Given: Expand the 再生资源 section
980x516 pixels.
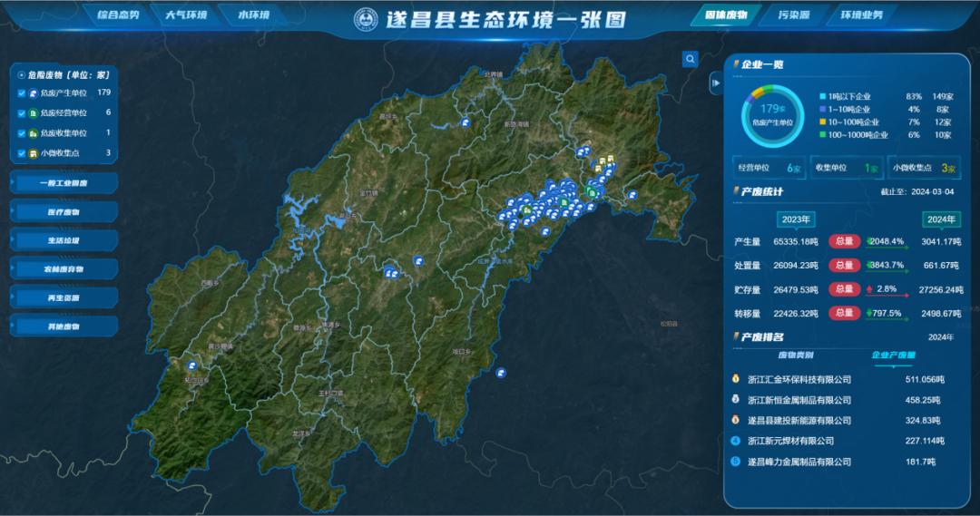Looking at the screenshot, I should coord(64,298).
